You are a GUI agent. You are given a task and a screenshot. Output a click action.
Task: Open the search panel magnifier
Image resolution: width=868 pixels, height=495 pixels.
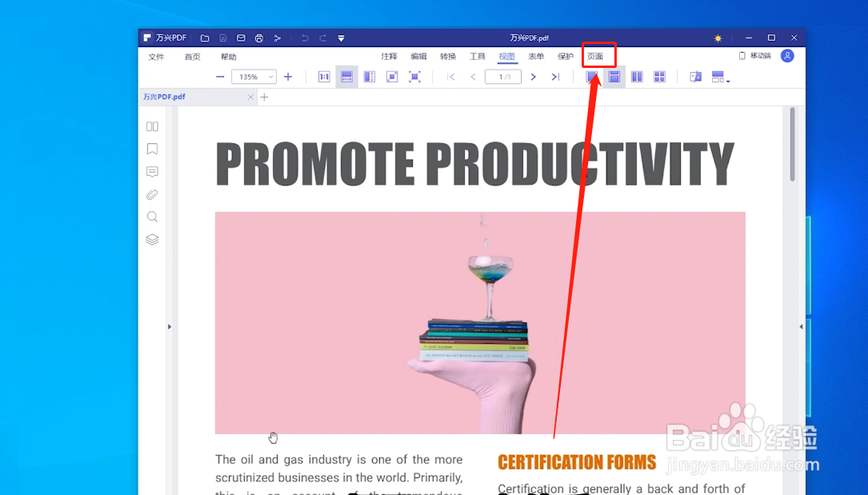coord(152,217)
